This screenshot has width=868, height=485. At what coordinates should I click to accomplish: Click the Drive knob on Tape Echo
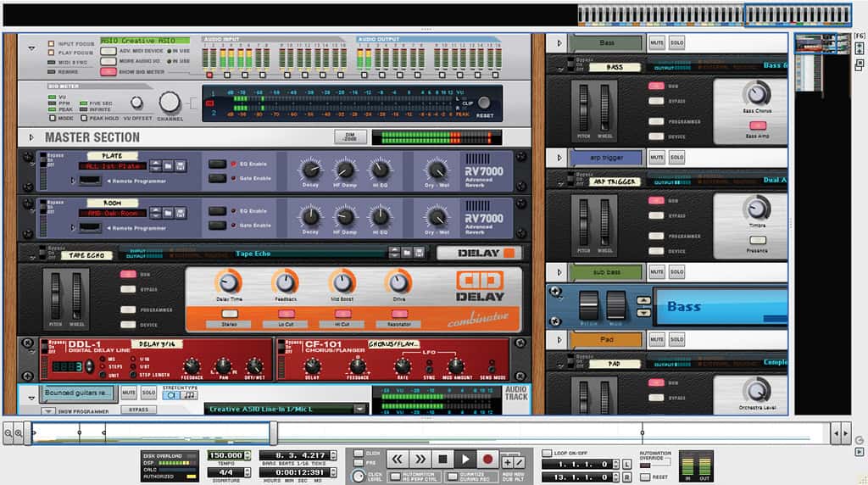(398, 282)
